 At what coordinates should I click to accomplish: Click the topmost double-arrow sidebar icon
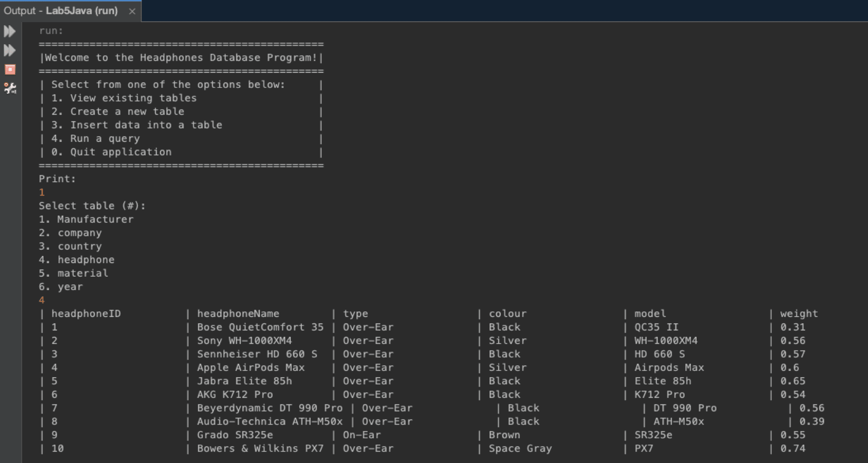tap(10, 31)
